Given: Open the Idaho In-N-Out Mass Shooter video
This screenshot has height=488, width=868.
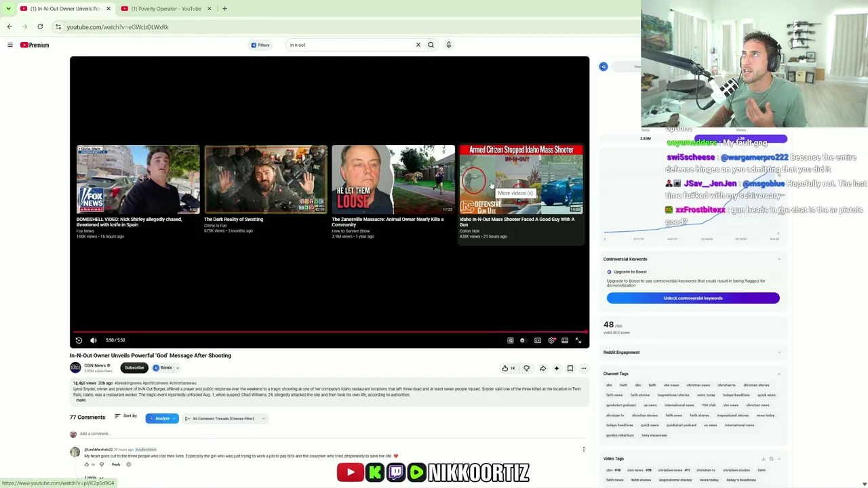Looking at the screenshot, I should point(521,179).
